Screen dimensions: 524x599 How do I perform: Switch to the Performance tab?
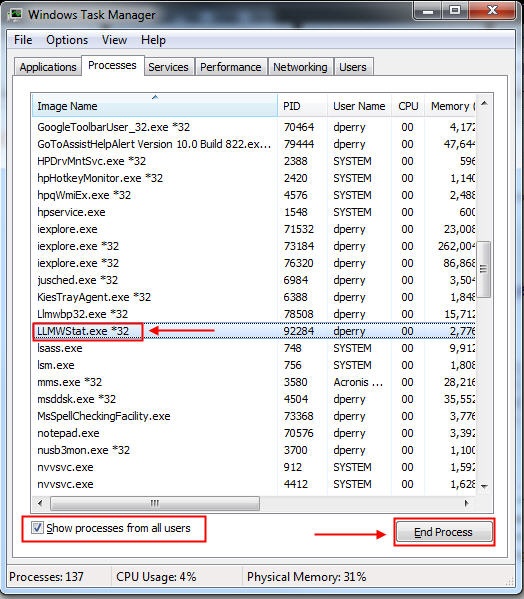click(x=231, y=67)
